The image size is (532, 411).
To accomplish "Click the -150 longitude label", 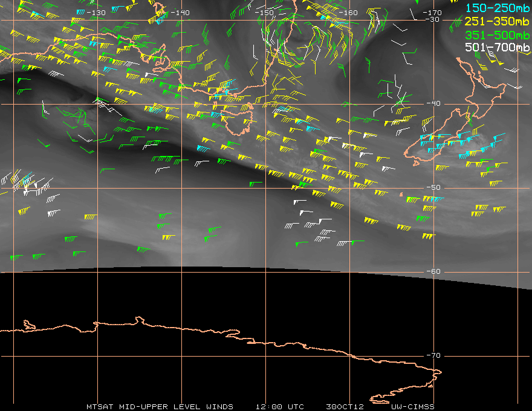I will tap(264, 13).
